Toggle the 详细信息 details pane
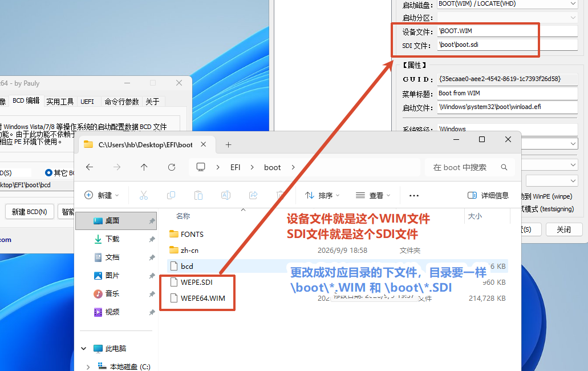 (488, 195)
